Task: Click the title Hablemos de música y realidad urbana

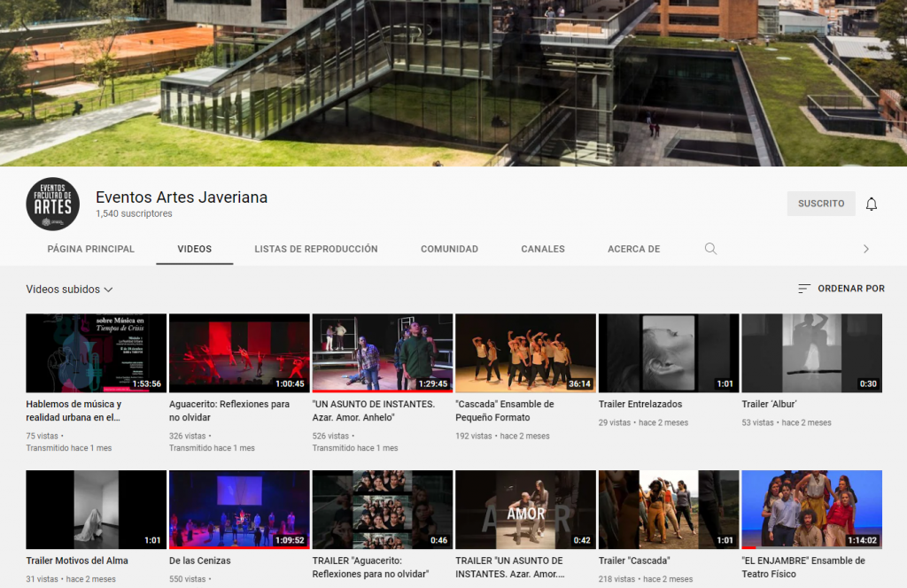Action: pos(74,411)
